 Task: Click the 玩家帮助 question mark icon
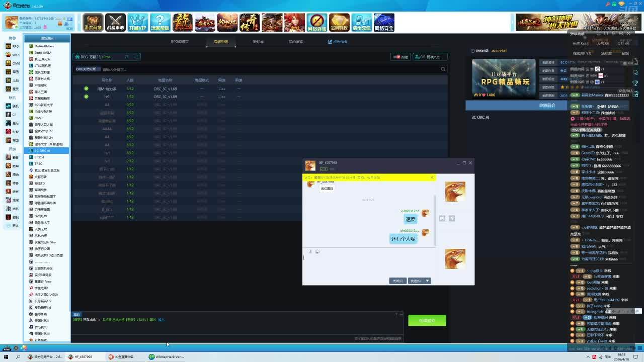tap(160, 23)
